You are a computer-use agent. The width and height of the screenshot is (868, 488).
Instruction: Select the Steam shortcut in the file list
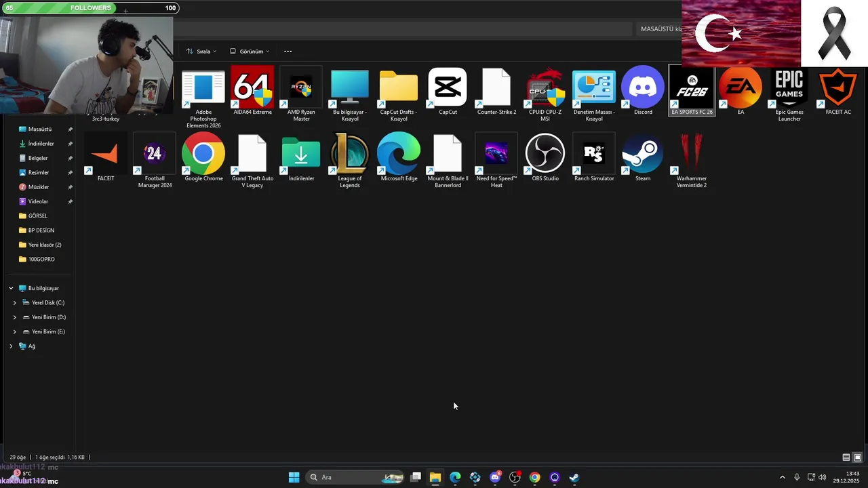point(643,158)
